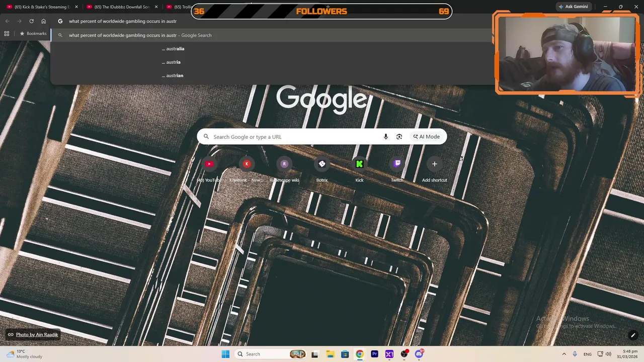Close The IDubbbz Downfall tab
Viewport: 644px width, 362px height.
pyautogui.click(x=156, y=7)
